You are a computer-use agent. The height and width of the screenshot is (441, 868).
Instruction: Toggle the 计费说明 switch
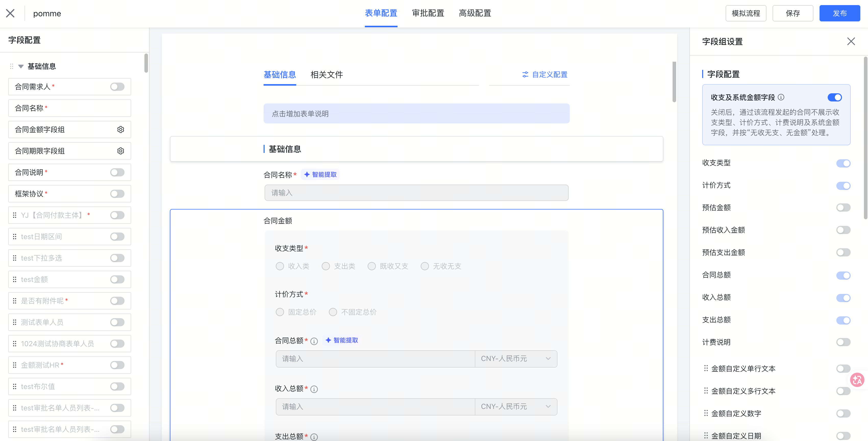pos(844,342)
